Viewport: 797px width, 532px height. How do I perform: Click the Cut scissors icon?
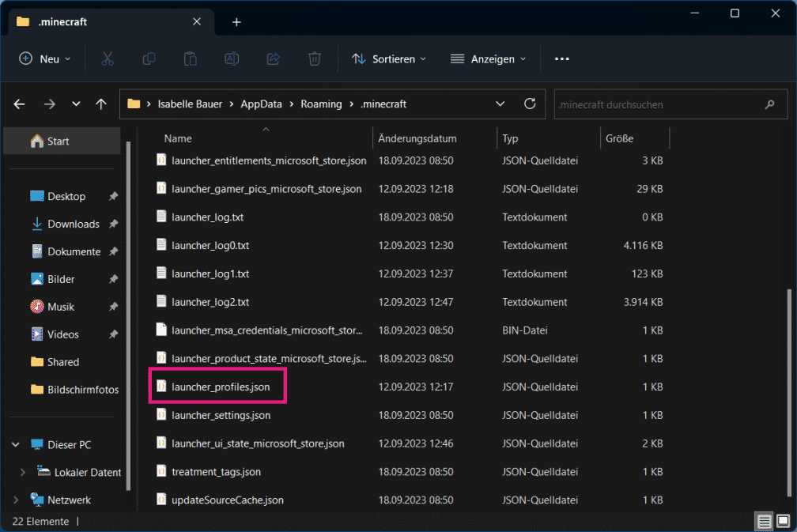pos(108,59)
